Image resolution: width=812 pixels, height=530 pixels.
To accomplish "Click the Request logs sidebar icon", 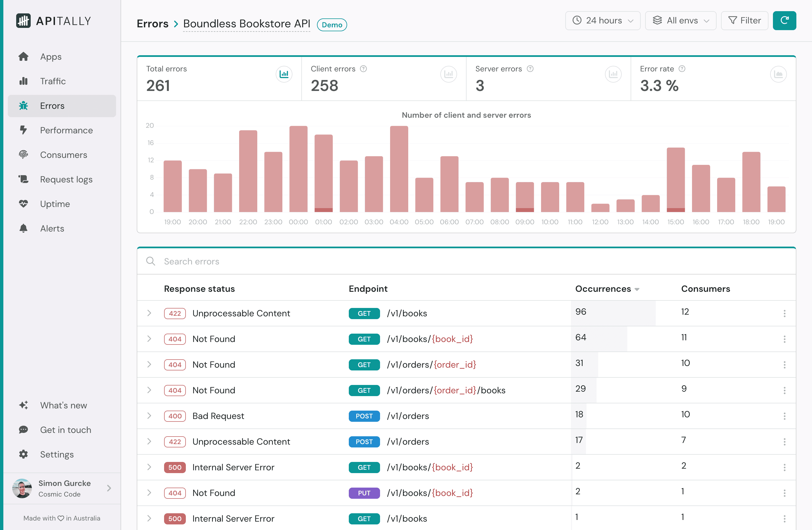I will (x=23, y=179).
